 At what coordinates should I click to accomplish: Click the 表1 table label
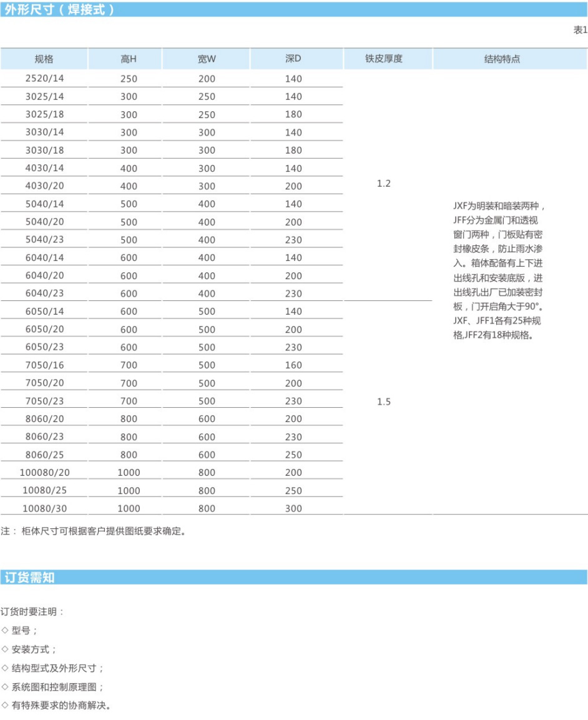(x=580, y=31)
